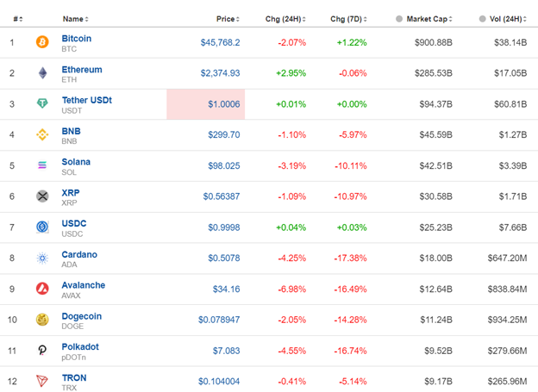Viewport: 538px width, 392px height.
Task: Open the Avalanche coin page link
Action: tap(84, 285)
